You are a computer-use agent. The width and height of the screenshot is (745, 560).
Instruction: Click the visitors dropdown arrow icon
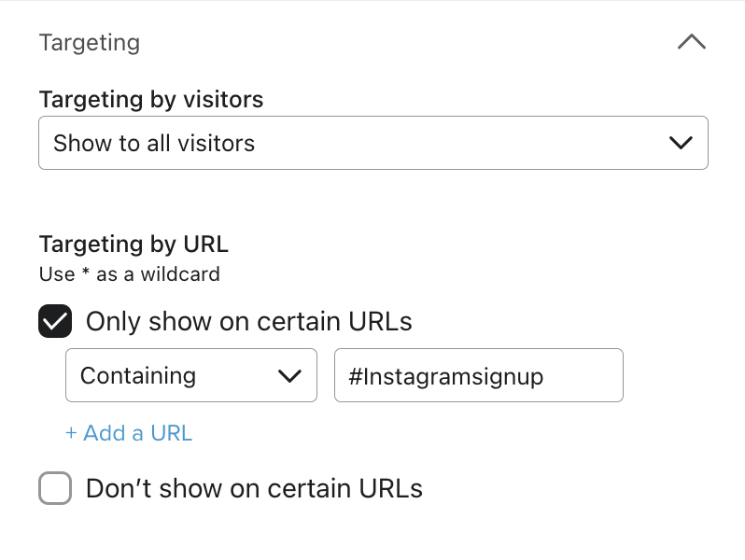coord(682,143)
